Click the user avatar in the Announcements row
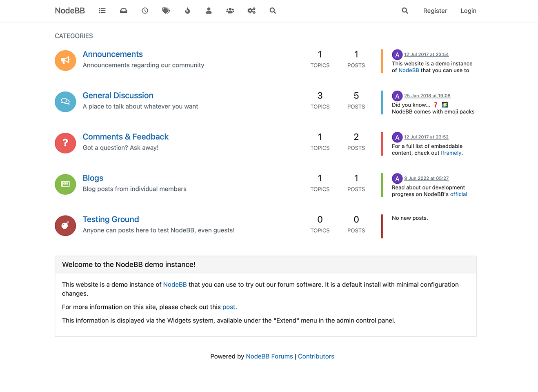 point(397,55)
